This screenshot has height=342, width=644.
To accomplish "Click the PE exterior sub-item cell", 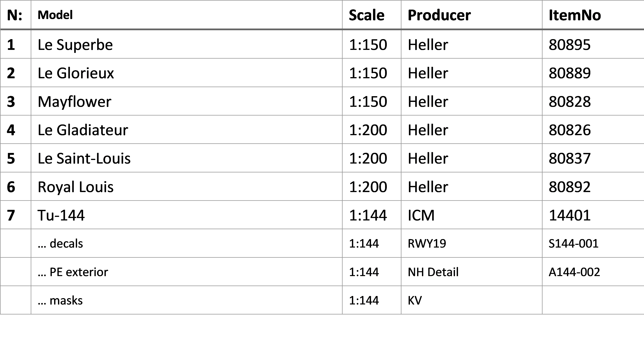I will tap(186, 272).
